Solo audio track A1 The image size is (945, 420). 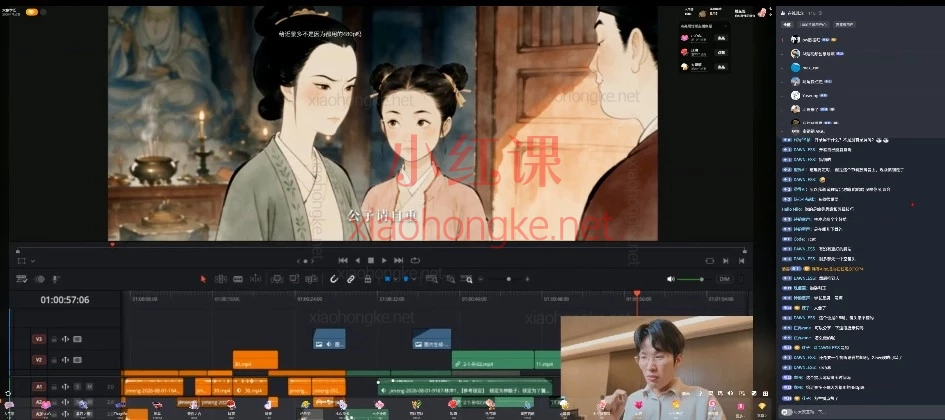pyautogui.click(x=78, y=386)
